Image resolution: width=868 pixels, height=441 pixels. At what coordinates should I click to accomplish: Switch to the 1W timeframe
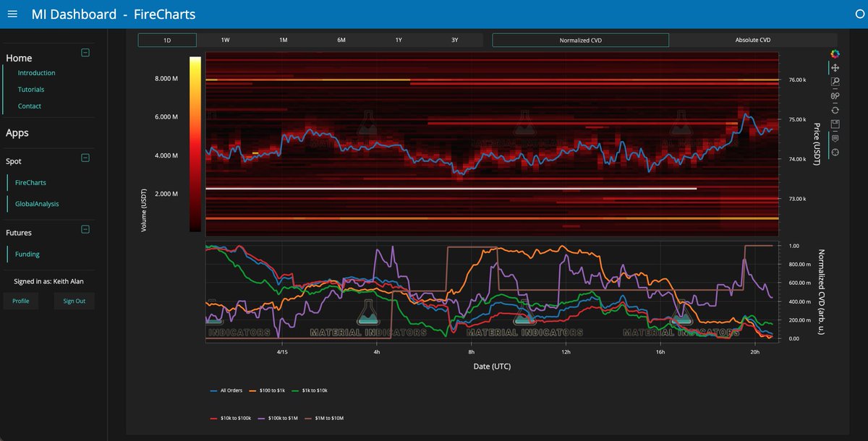click(x=225, y=40)
